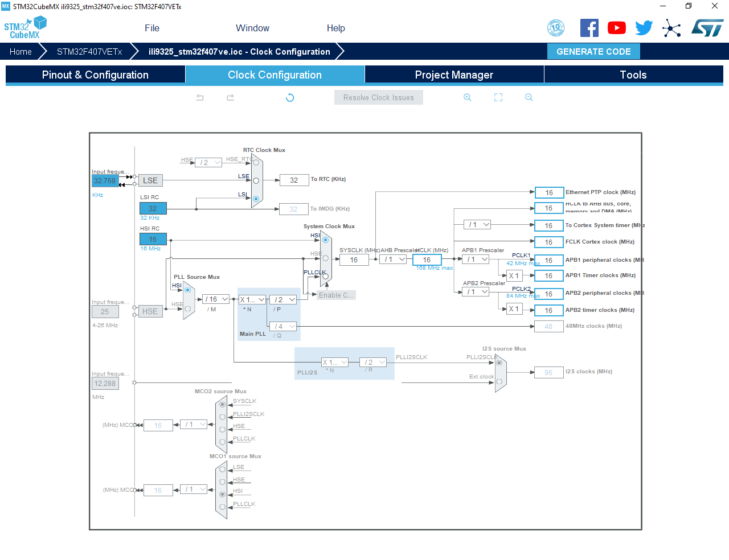Click the LSE input frequency field 32.768

coord(105,181)
